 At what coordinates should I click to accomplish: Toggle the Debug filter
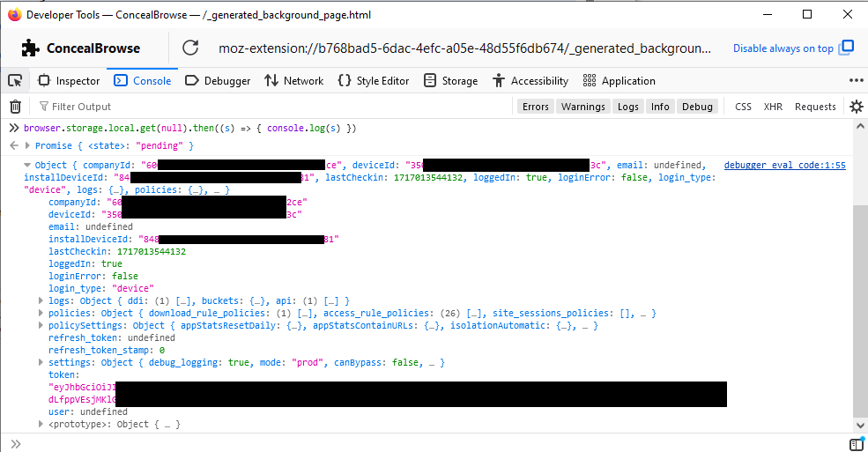click(x=697, y=107)
